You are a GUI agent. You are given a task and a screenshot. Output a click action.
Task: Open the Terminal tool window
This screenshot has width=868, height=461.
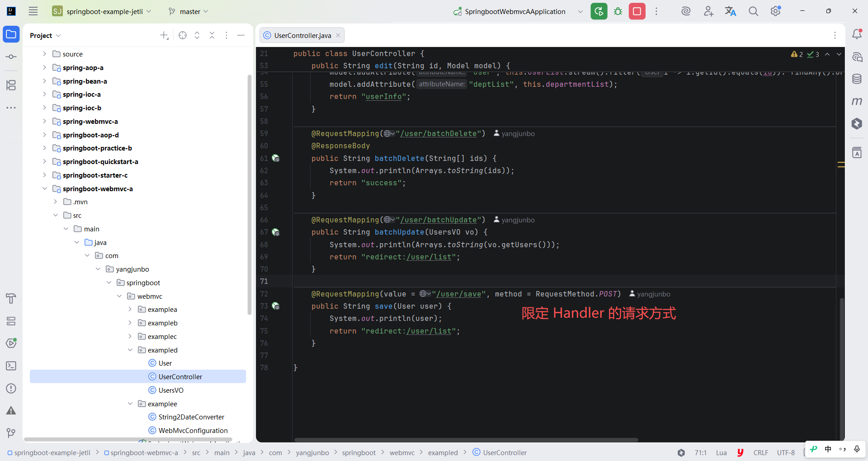click(11, 366)
